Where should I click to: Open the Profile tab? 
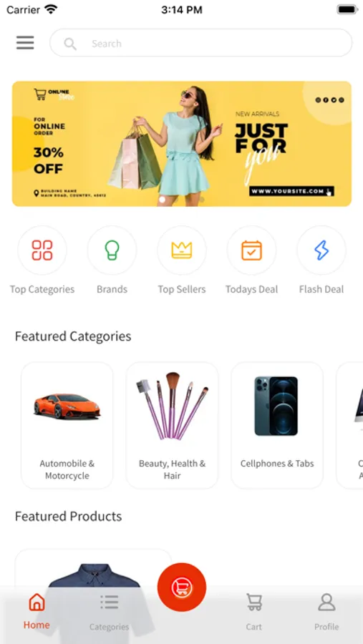point(326,612)
